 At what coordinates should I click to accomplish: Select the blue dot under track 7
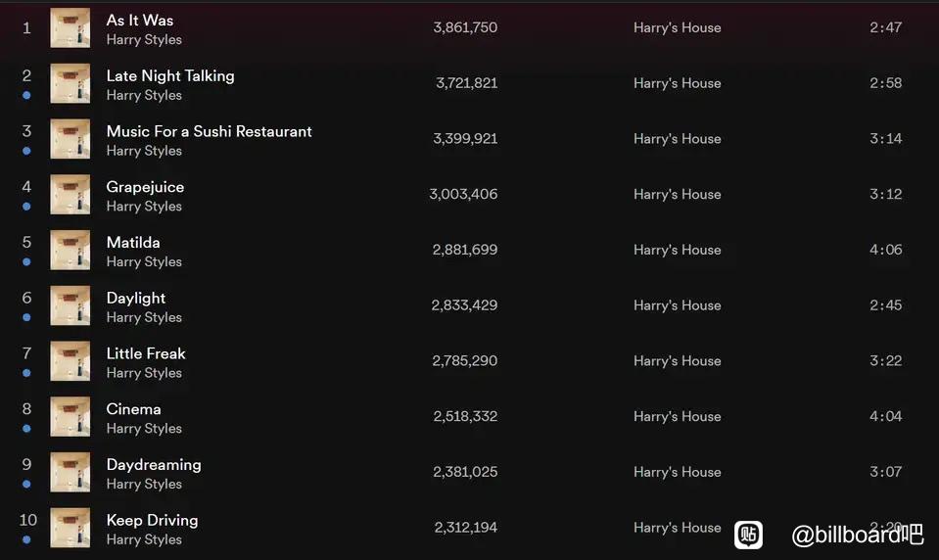click(26, 373)
